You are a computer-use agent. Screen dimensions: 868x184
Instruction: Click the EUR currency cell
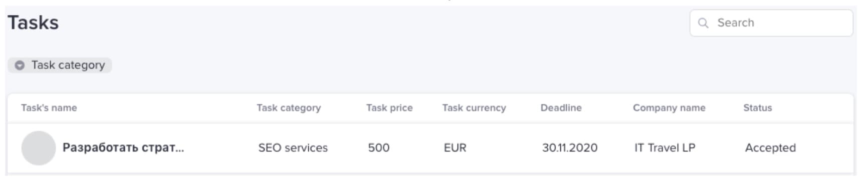455,148
